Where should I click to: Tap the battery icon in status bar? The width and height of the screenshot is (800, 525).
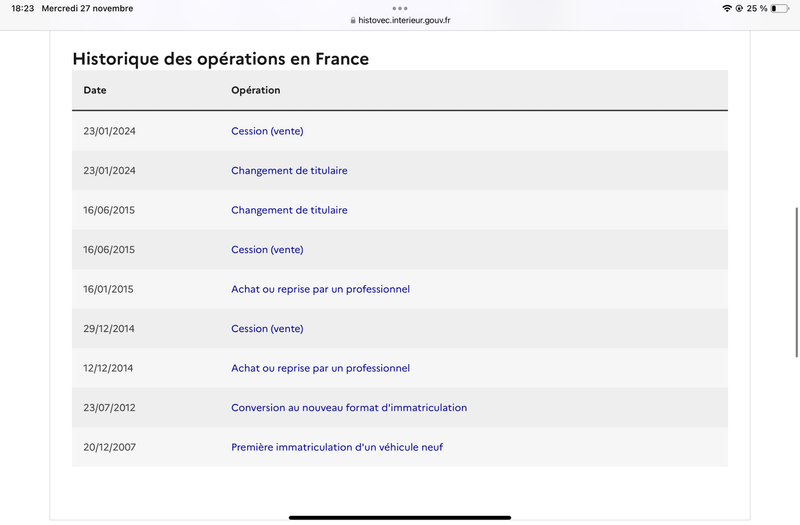tap(780, 8)
